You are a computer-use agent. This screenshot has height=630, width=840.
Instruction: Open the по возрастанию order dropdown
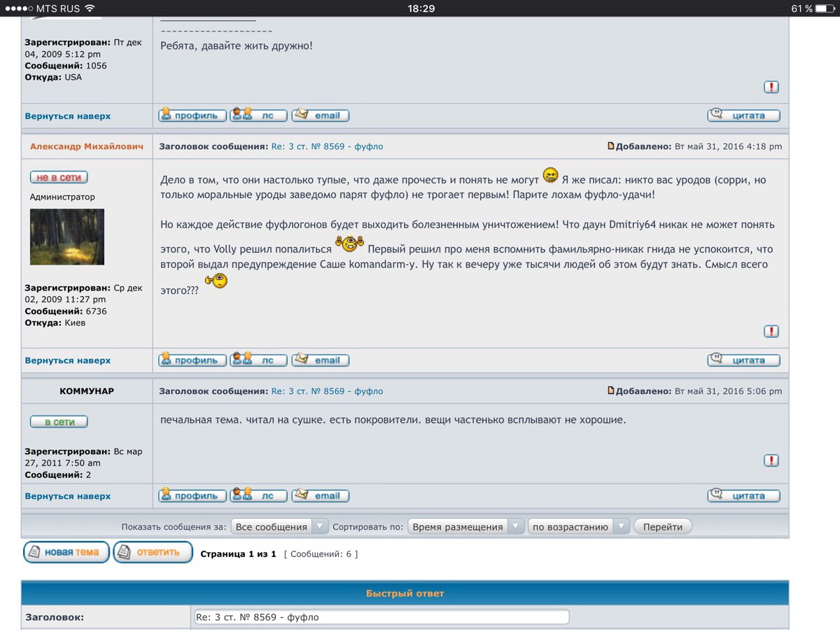coord(578,526)
